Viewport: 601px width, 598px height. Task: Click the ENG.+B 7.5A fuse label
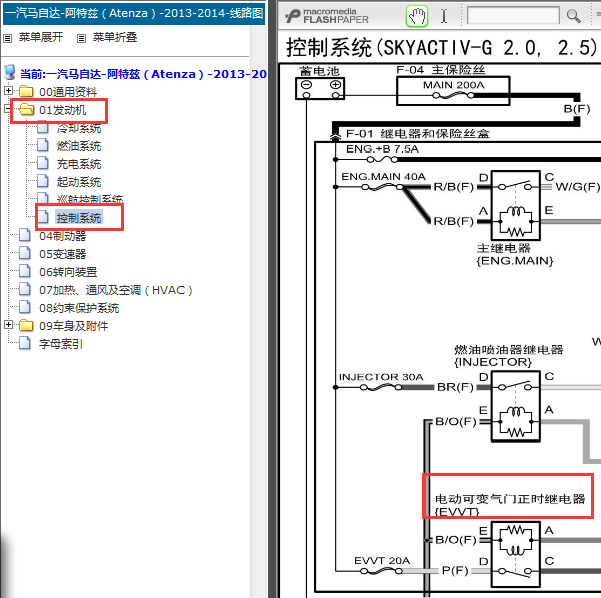point(382,149)
